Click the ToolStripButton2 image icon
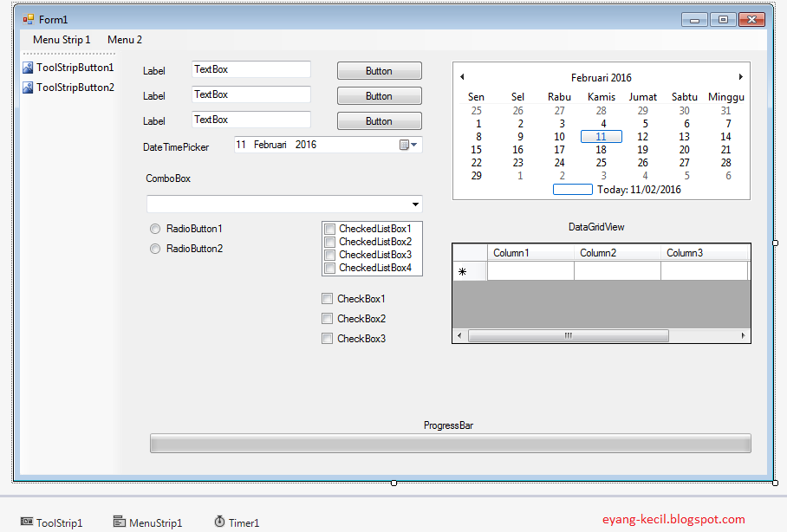The image size is (787, 532). [x=27, y=87]
